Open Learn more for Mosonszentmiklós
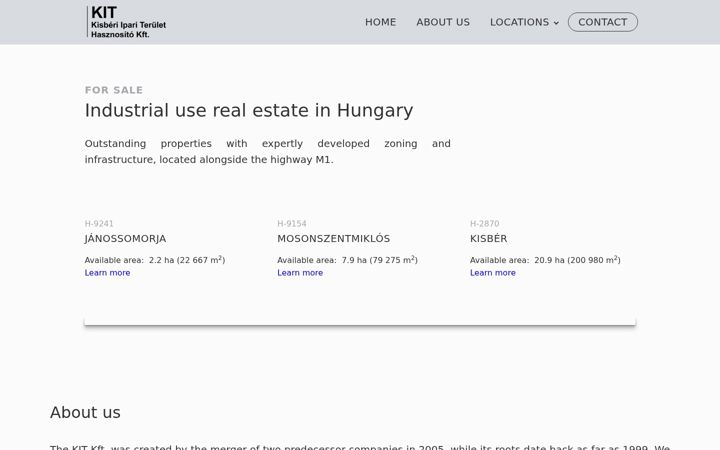 point(300,273)
